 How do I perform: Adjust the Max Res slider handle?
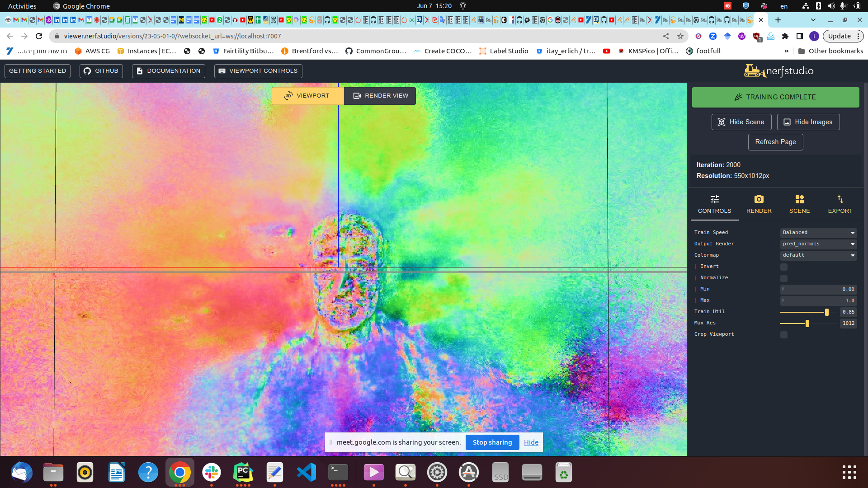(x=807, y=324)
